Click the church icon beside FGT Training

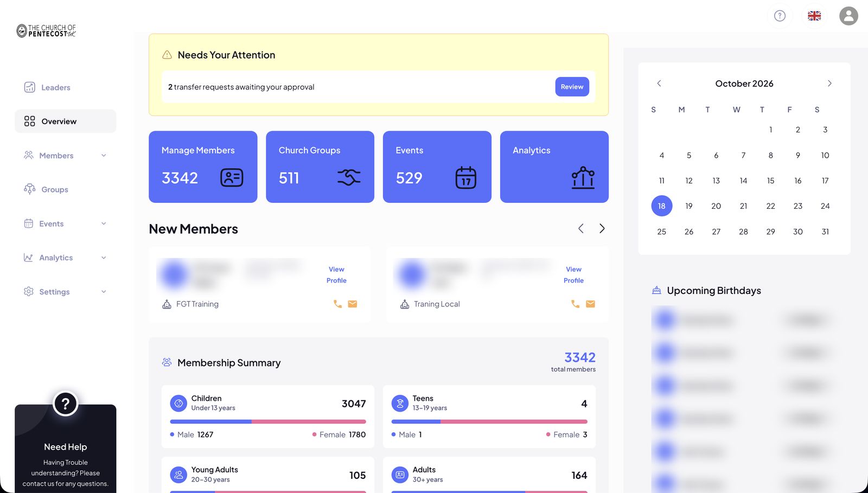tap(167, 304)
